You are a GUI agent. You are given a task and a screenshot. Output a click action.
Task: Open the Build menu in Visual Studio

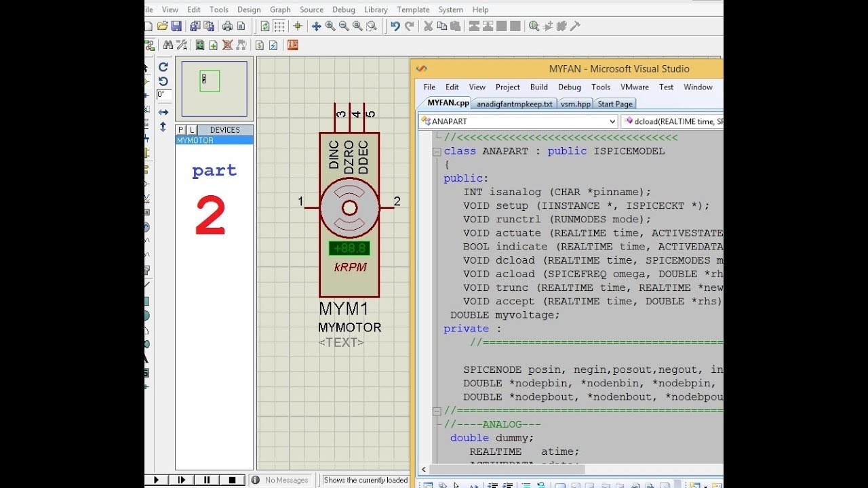pos(539,87)
